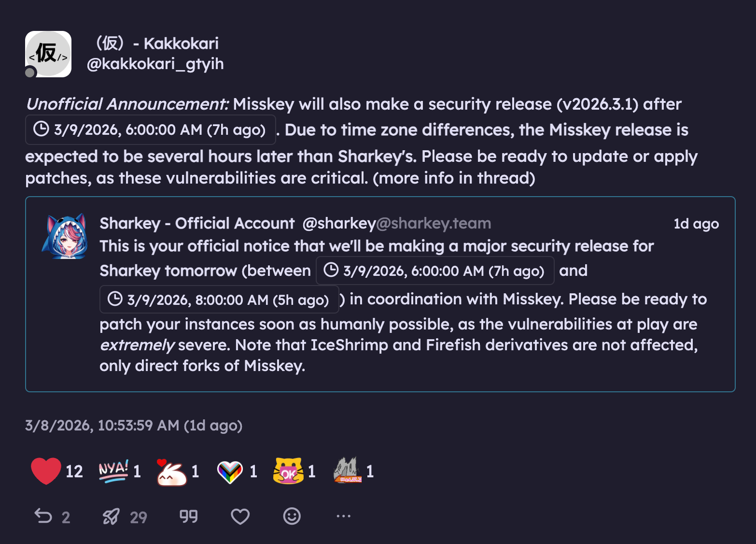Click the quoted note's "1d ago" timestamp
Image resolution: width=756 pixels, height=544 pixels.
[696, 224]
